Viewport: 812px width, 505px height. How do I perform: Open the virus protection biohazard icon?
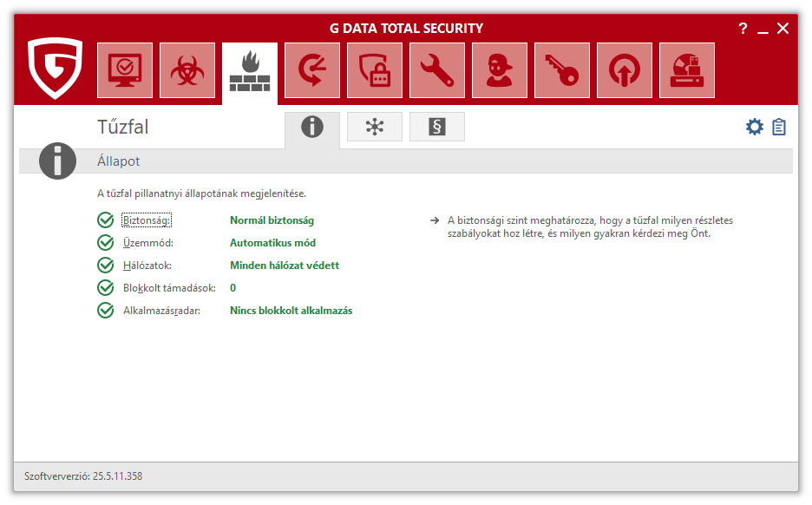point(187,70)
